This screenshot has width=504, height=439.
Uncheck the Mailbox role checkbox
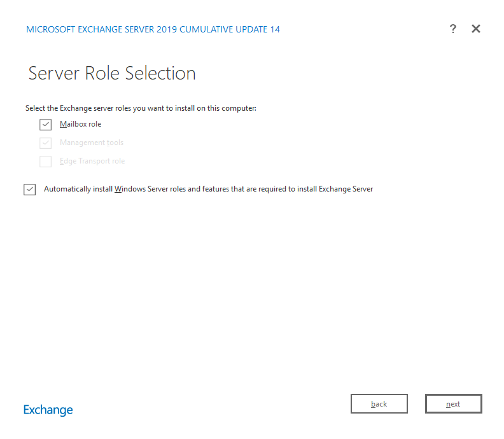tap(45, 125)
